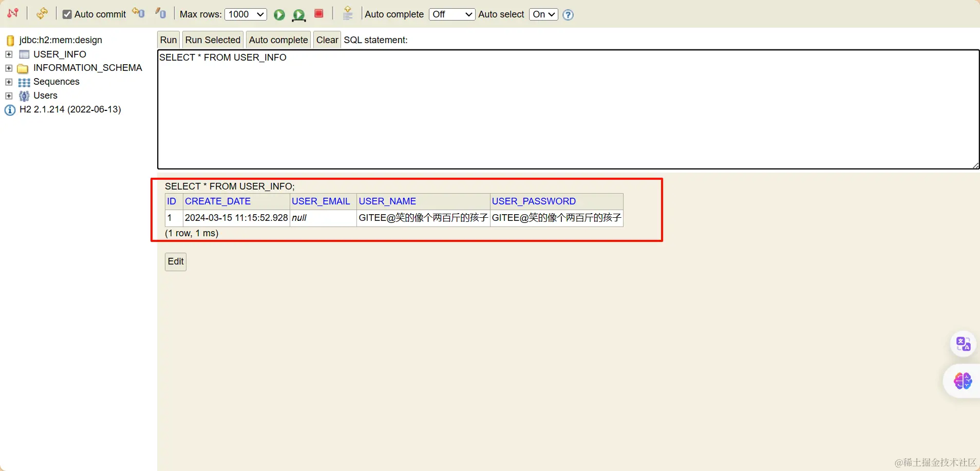Click the USER_PASSWORD cell GITEE@ value
The width and height of the screenshot is (980, 471).
tap(557, 218)
